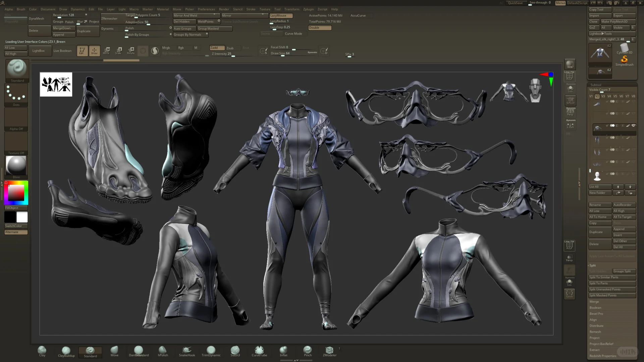Enable Double option under point counts
Image resolution: width=644 pixels, height=362 pixels.
click(x=319, y=28)
